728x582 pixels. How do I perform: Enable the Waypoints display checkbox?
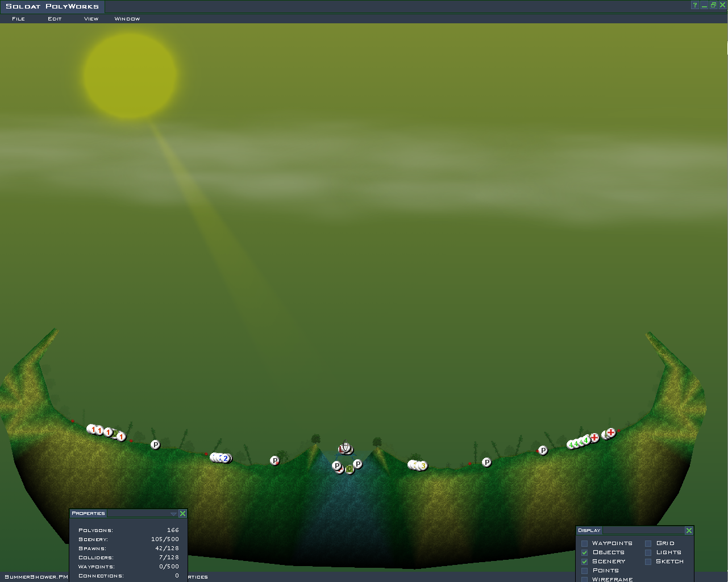click(584, 543)
